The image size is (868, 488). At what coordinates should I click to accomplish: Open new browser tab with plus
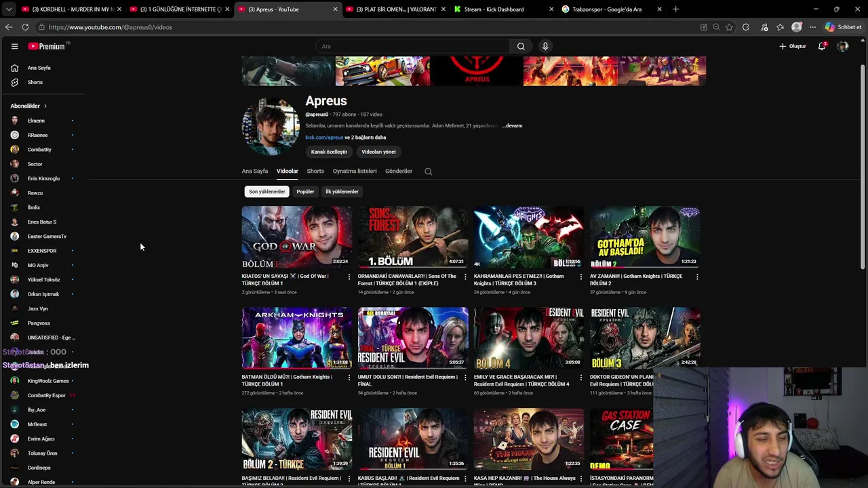pyautogui.click(x=675, y=9)
